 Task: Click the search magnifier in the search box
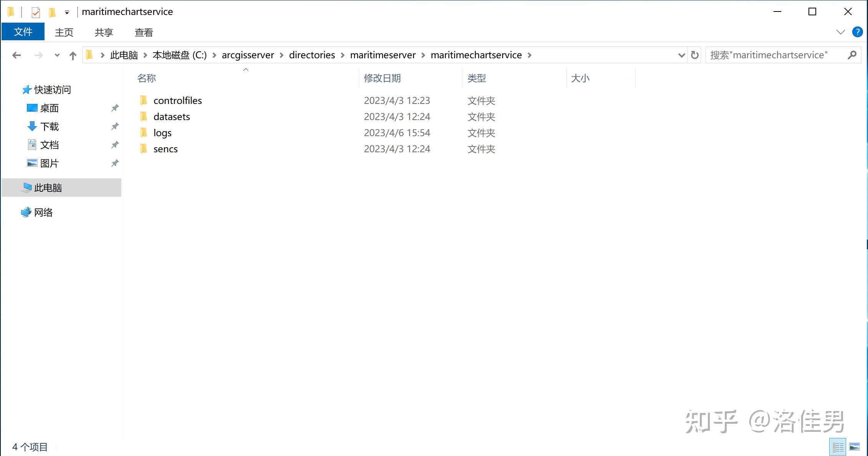(852, 55)
